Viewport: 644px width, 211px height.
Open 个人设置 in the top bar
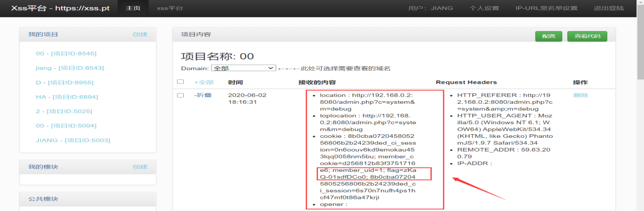[x=484, y=8]
